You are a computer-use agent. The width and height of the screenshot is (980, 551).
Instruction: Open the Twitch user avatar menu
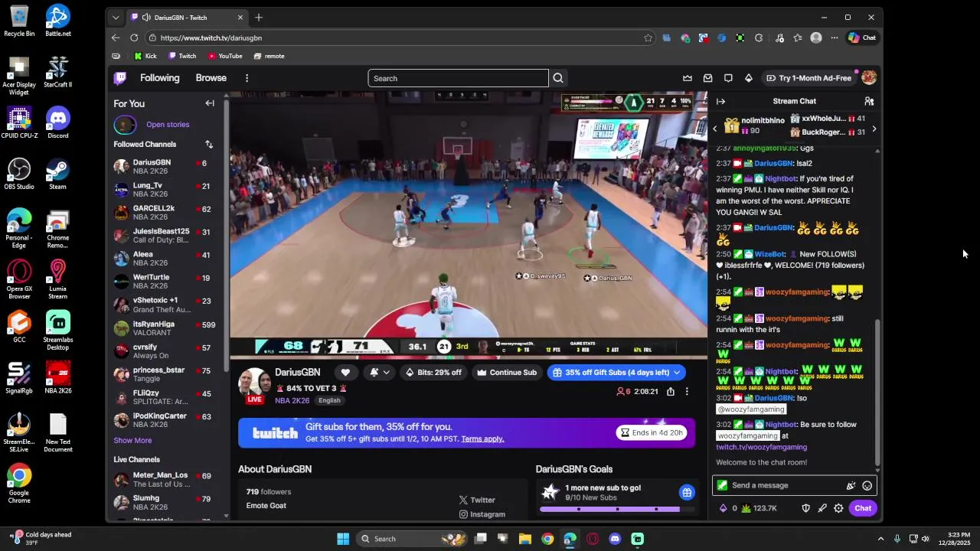(x=868, y=77)
